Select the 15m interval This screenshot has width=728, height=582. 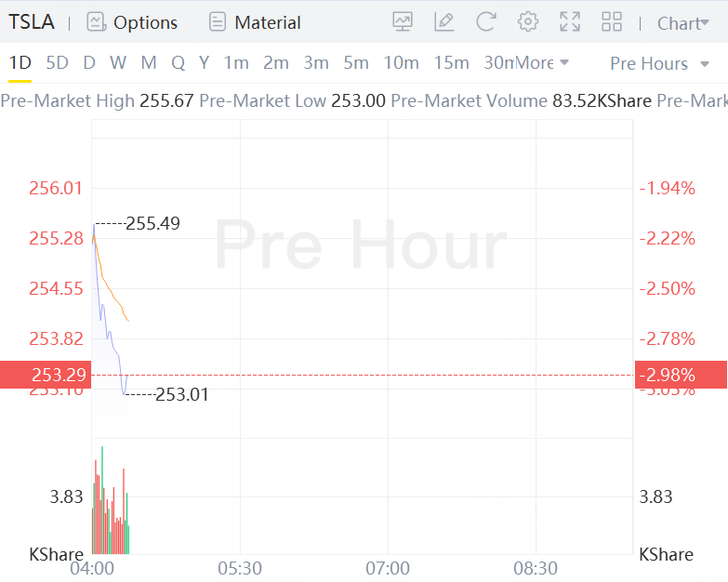pos(451,63)
